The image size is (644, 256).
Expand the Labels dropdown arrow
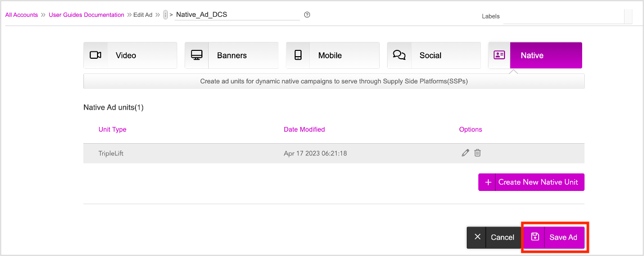tap(628, 16)
